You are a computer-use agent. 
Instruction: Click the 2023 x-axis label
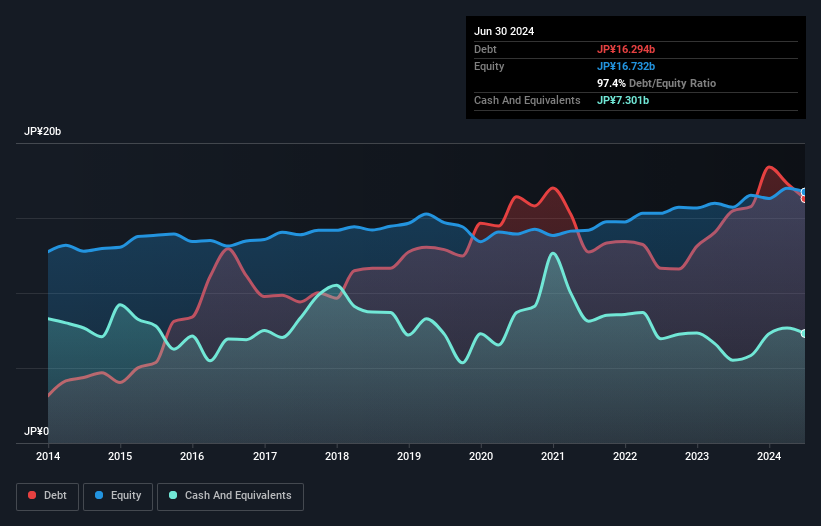(697, 456)
